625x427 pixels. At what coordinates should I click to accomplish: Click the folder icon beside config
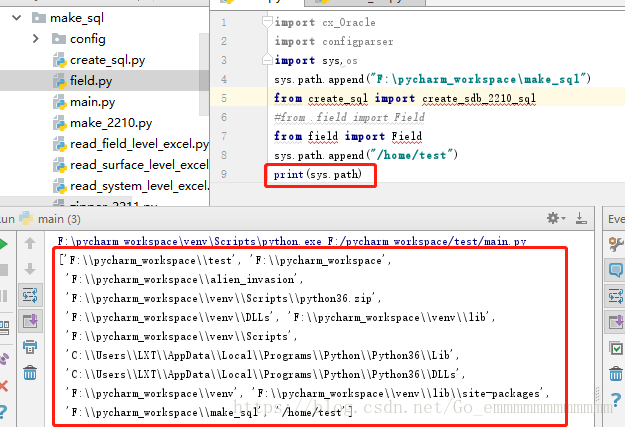59,39
